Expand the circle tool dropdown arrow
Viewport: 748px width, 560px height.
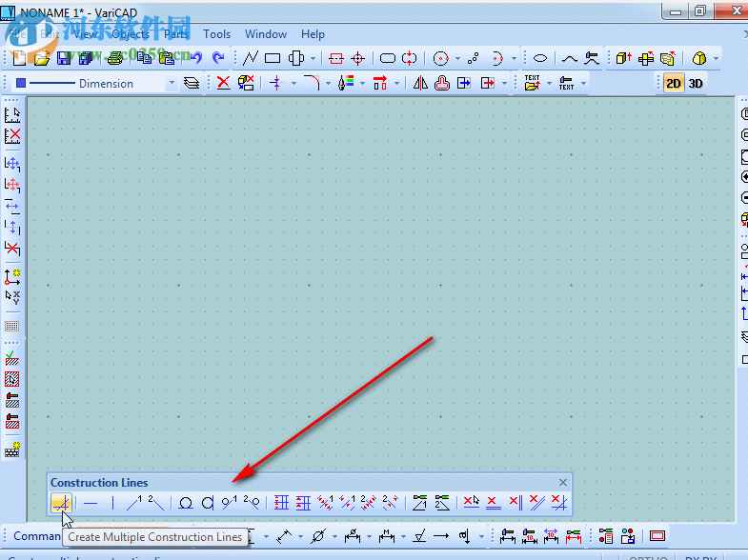click(x=457, y=59)
